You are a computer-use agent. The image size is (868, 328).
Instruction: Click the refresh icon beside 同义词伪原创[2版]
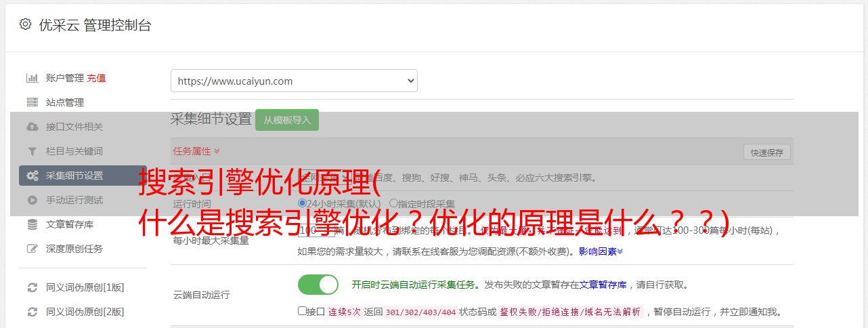pos(32,312)
